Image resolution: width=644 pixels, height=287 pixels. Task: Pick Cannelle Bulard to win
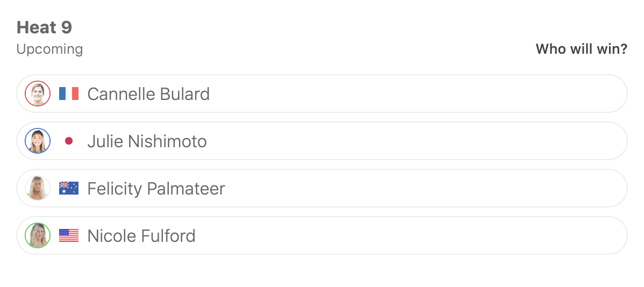[x=376, y=94]
